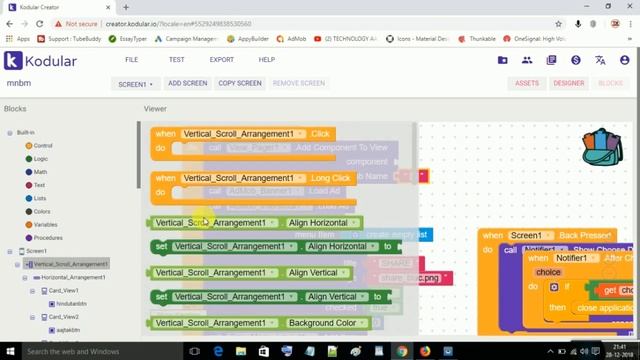Viewport: 640px width, 360px height.
Task: Bookmark the page with the star icon
Action: coord(558,24)
